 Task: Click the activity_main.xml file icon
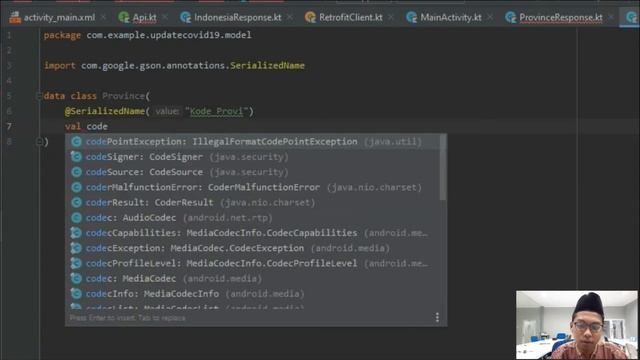(x=15, y=17)
